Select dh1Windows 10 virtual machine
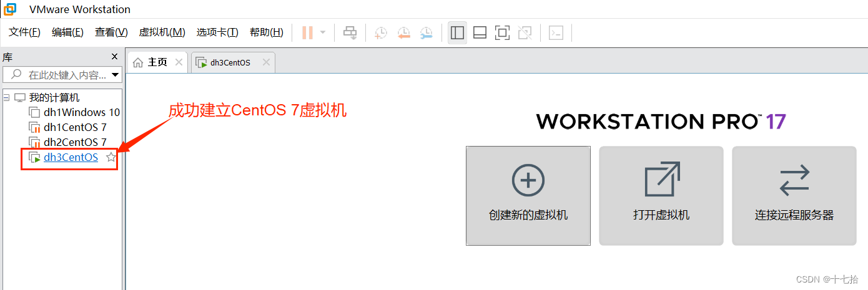The height and width of the screenshot is (290, 868). (82, 113)
